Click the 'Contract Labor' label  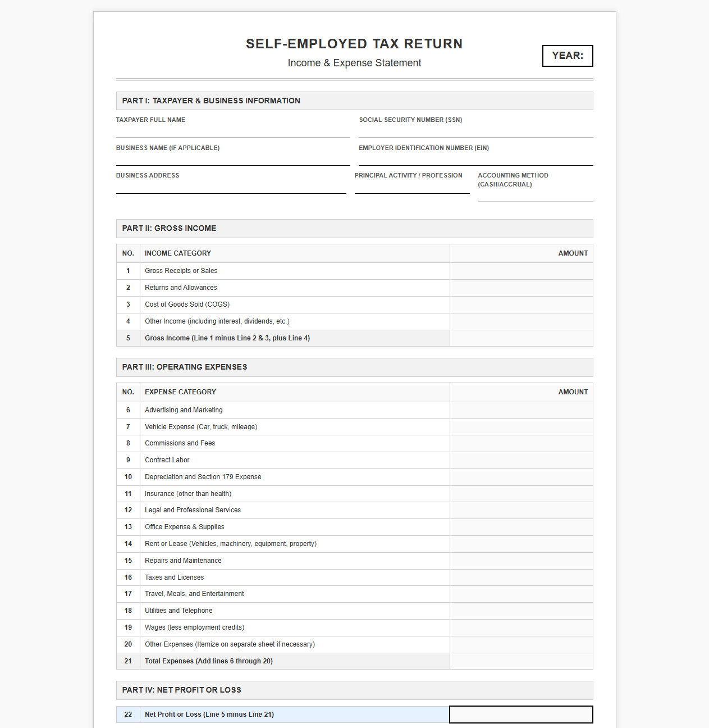pyautogui.click(x=167, y=460)
